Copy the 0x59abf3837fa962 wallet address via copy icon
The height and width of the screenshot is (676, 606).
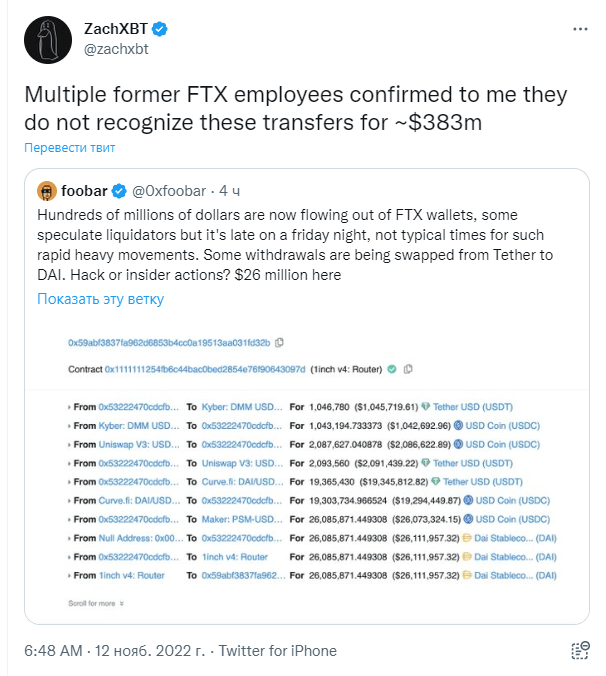[279, 343]
